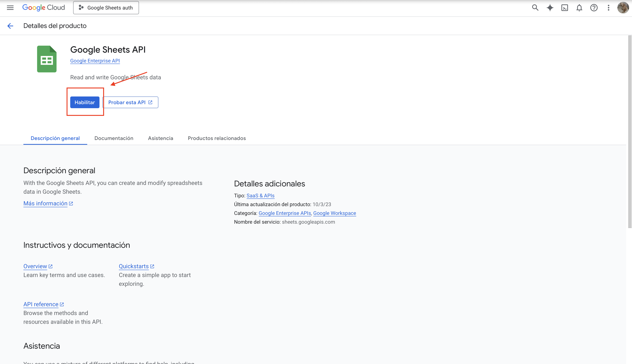
Task: Open the Más información link
Action: (46, 204)
